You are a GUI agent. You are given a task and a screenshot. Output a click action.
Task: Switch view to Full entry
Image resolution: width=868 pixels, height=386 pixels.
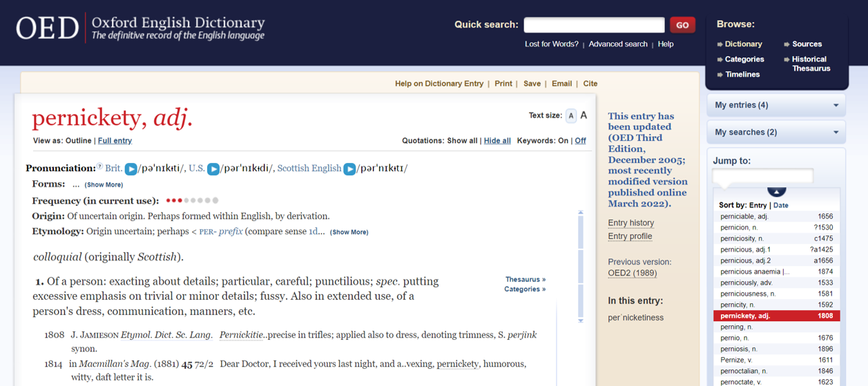point(115,141)
